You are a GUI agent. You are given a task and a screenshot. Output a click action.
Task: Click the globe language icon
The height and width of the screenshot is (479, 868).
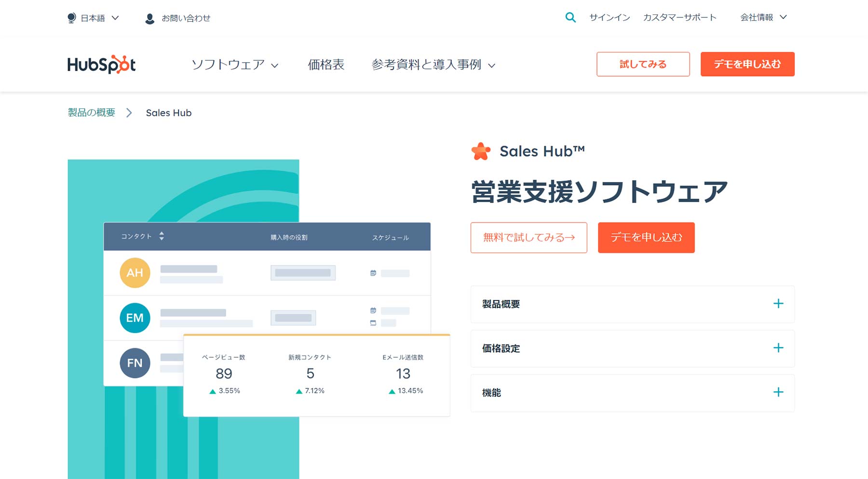(71, 18)
